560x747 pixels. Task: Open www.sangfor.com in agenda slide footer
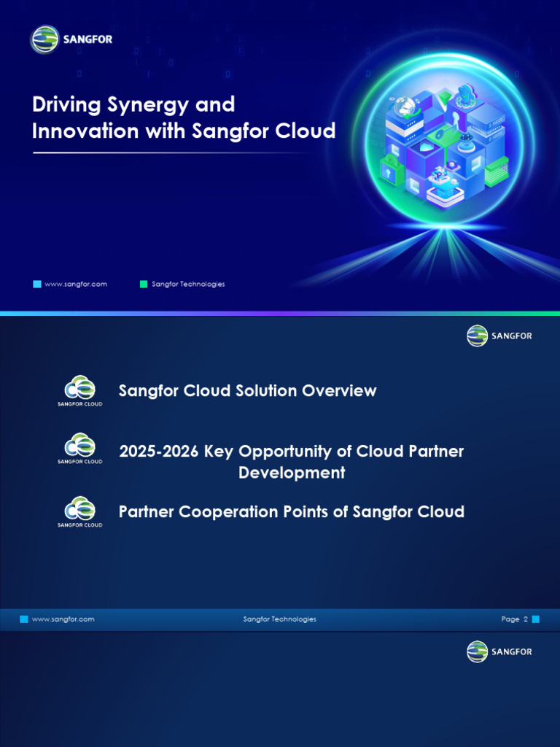(63, 619)
